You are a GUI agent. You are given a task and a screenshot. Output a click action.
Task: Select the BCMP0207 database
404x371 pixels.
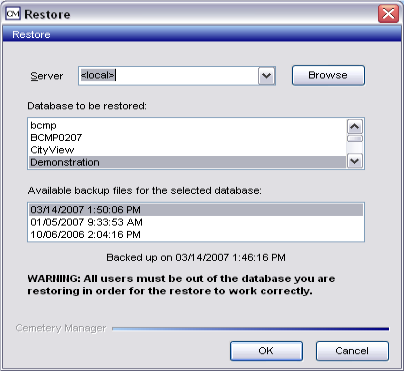pos(187,138)
